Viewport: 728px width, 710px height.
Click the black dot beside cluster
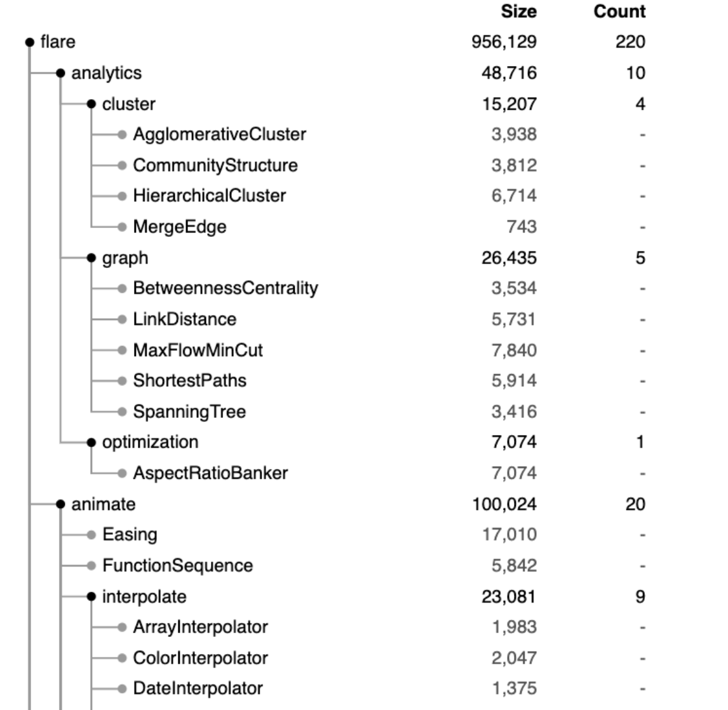[91, 104]
